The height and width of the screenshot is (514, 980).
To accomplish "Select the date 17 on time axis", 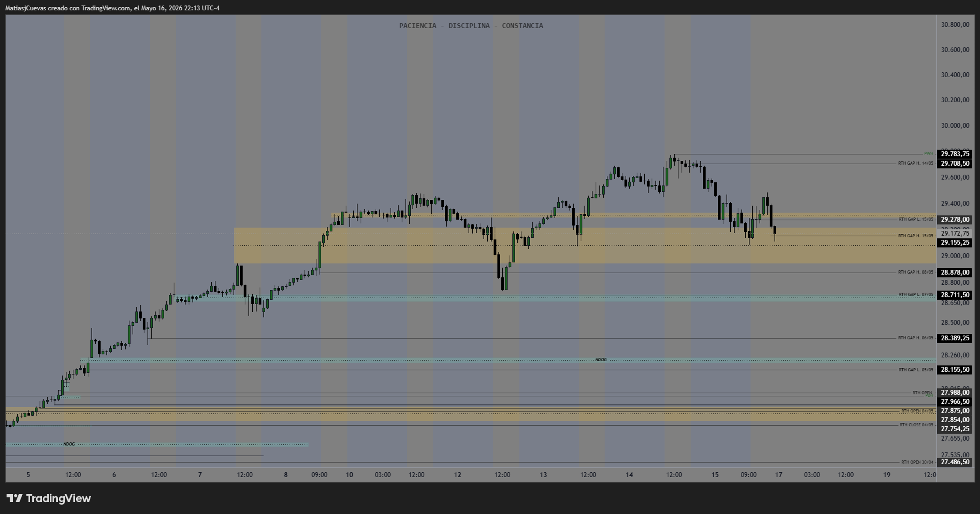I will tap(778, 475).
